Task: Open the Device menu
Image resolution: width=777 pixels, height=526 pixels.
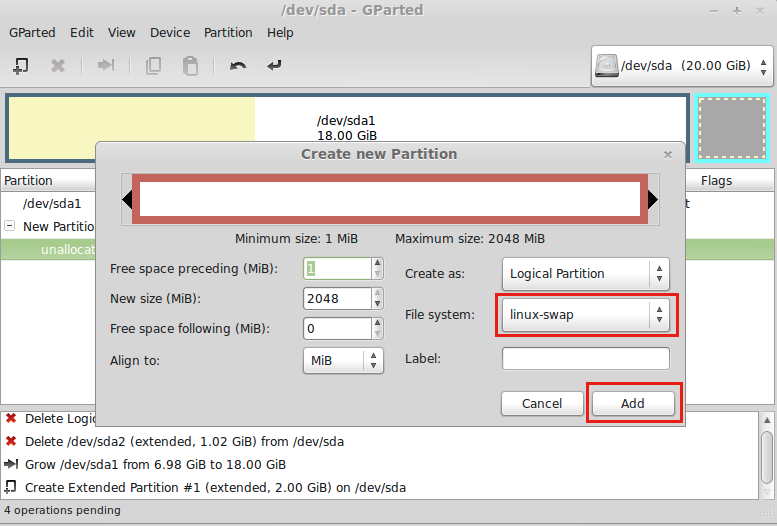Action: 170,32
